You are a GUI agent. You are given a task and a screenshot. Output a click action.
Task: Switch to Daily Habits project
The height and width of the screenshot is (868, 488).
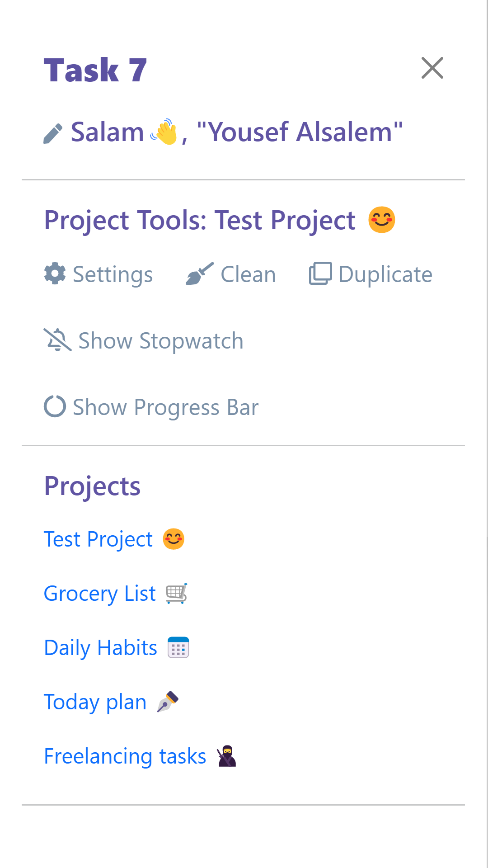100,648
